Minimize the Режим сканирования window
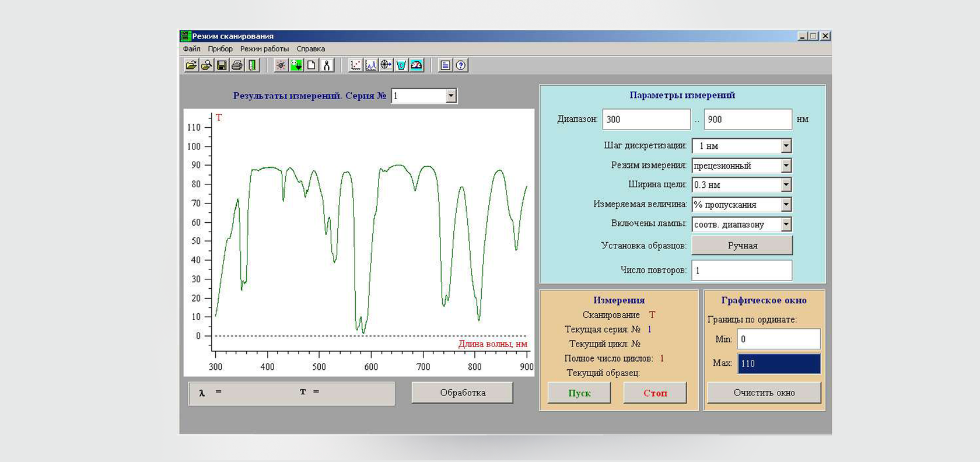The image size is (980, 462). click(x=803, y=36)
